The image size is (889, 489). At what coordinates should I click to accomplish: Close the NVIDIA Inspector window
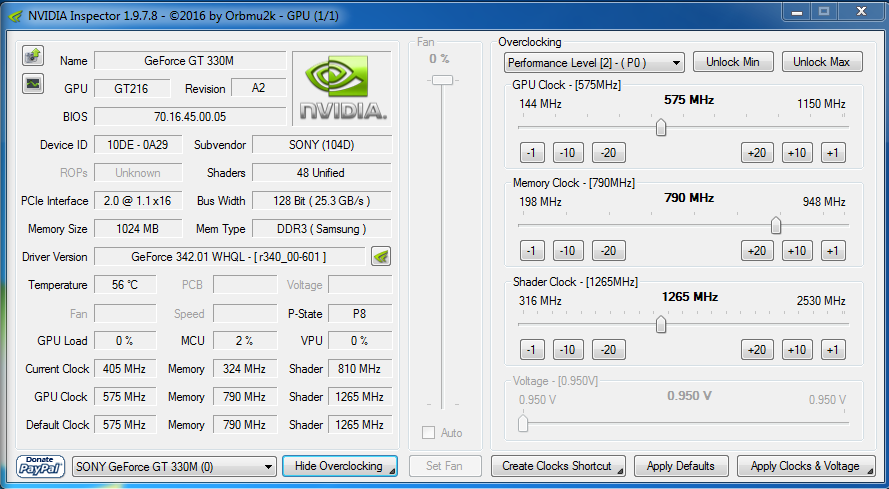(861, 12)
